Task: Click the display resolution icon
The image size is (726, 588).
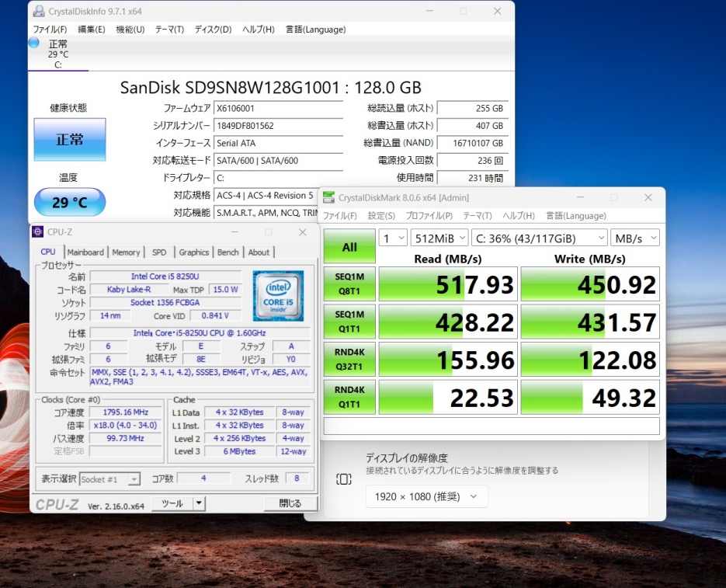Action: tap(344, 479)
